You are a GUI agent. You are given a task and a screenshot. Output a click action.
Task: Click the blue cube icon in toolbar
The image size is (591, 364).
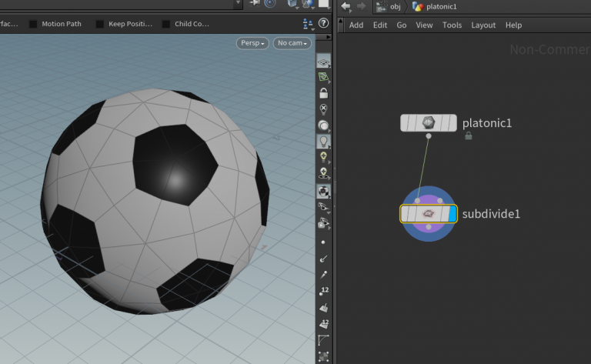292,4
